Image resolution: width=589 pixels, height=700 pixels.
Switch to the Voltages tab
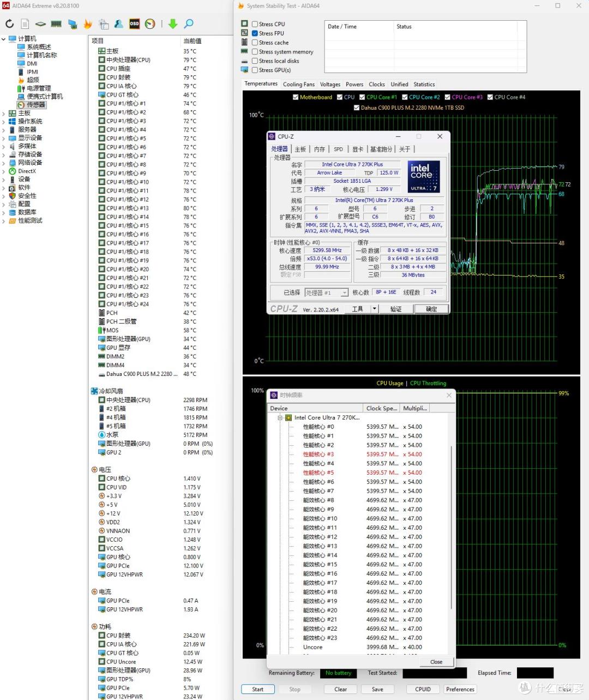tap(330, 84)
